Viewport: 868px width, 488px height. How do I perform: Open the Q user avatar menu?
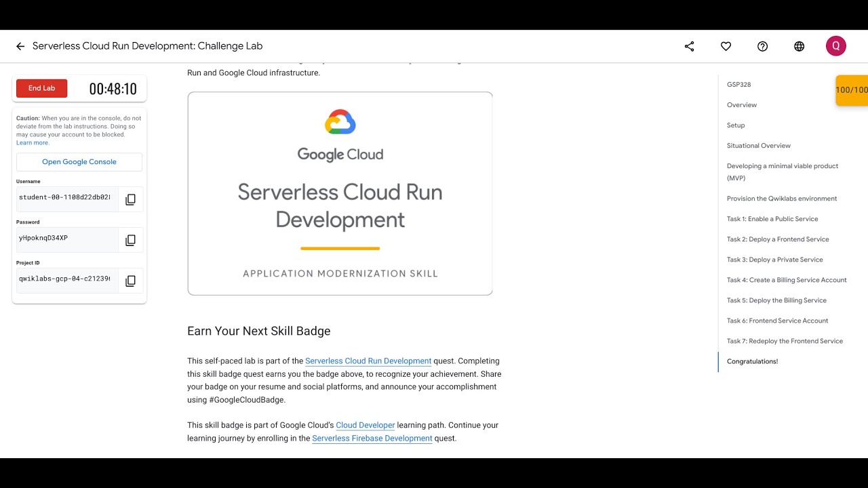tap(835, 46)
